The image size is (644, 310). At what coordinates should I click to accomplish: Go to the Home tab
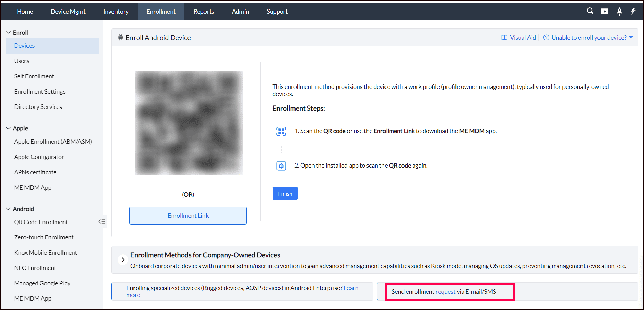(x=25, y=12)
